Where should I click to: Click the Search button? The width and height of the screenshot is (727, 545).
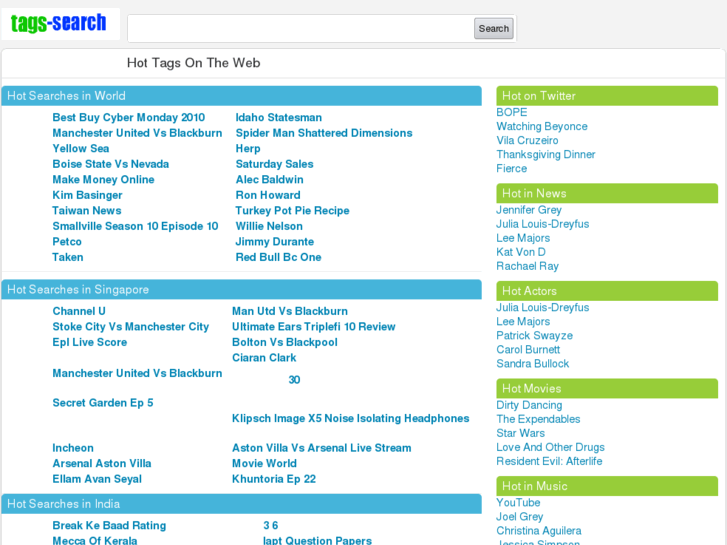493,29
